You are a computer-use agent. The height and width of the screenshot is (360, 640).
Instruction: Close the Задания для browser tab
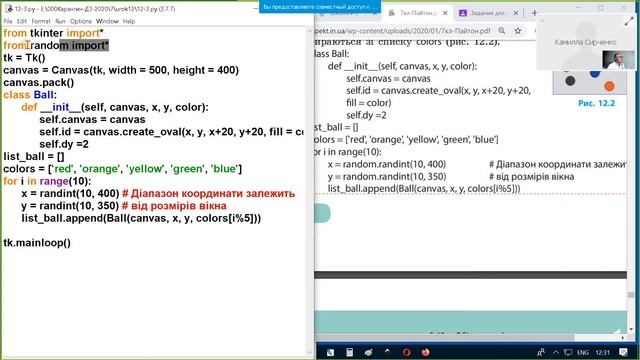(x=516, y=13)
